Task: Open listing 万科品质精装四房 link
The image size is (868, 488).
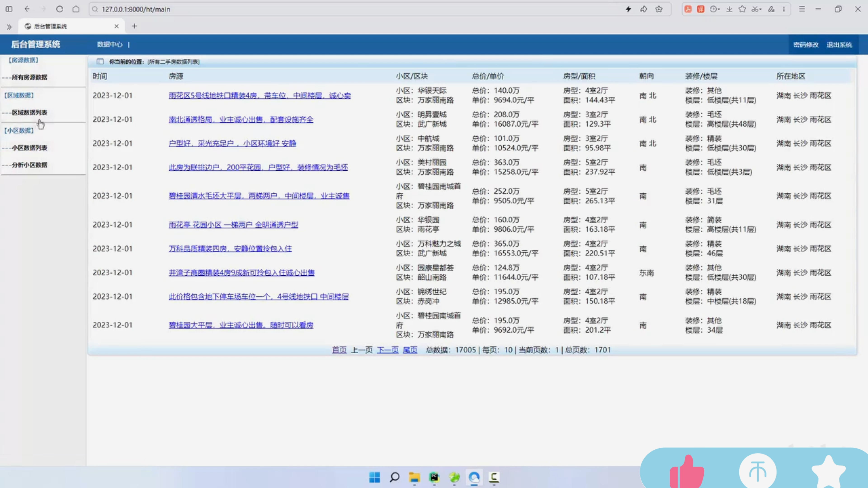Action: (230, 249)
